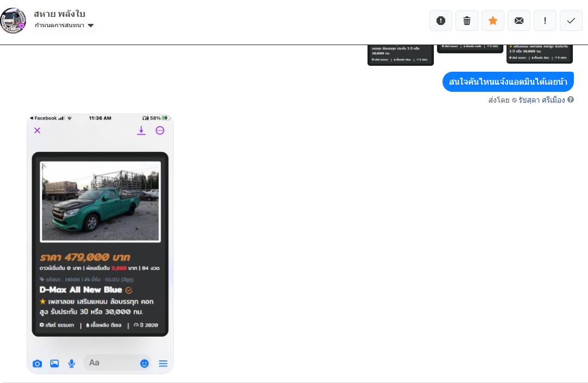
Task: Click the blue microphone icon in phone screenshot
Action: coord(72,363)
